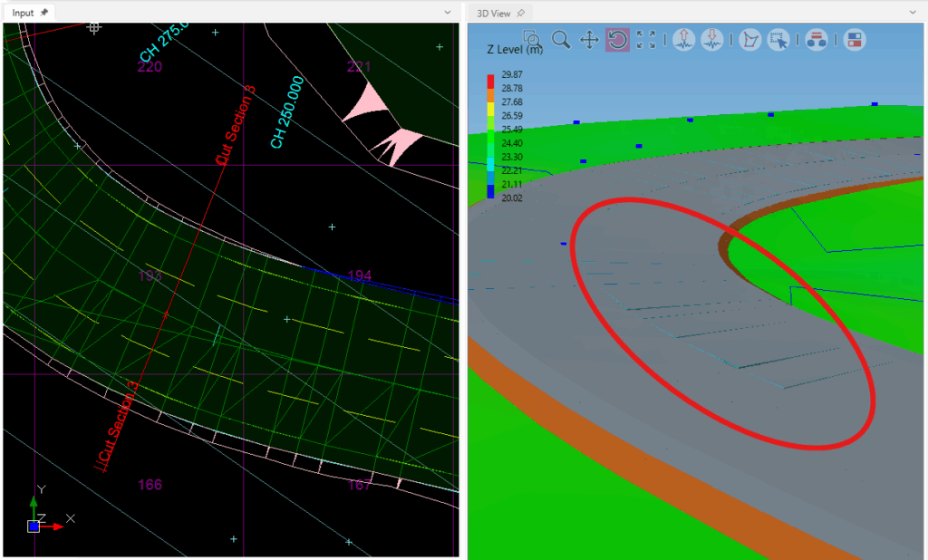Activate the Pan tool in 3D View

click(x=592, y=40)
